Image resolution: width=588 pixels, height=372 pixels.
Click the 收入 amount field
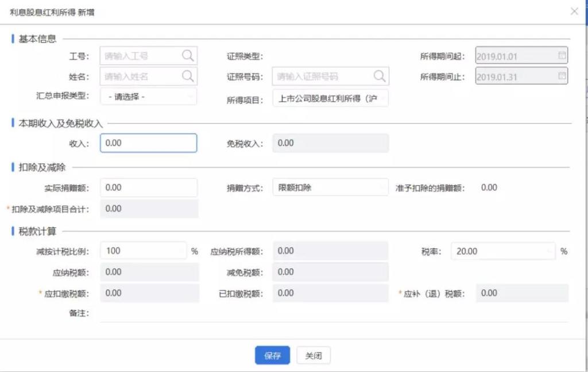pyautogui.click(x=149, y=143)
